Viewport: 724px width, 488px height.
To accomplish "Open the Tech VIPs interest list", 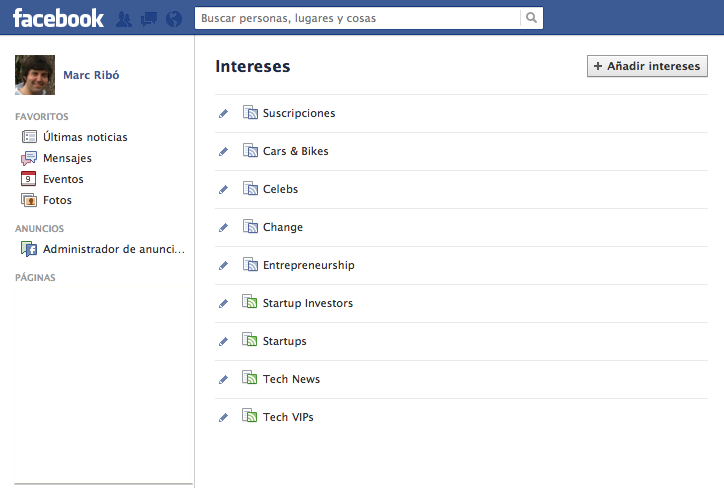I will point(288,417).
